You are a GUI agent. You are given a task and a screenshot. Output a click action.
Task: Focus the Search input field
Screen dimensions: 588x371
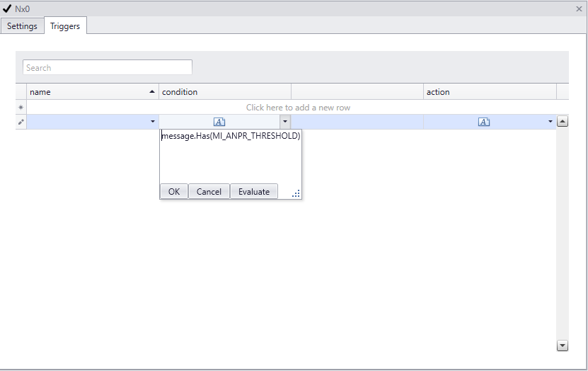[108, 67]
